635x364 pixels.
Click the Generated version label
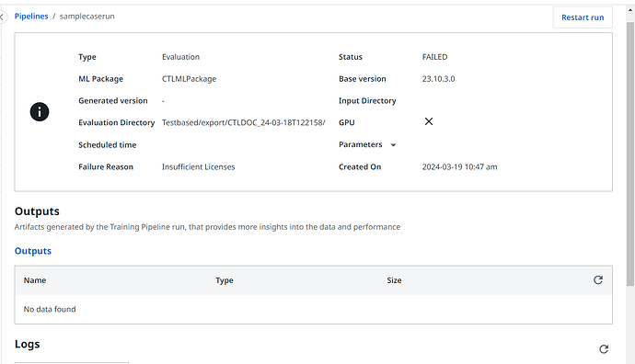pyautogui.click(x=113, y=101)
